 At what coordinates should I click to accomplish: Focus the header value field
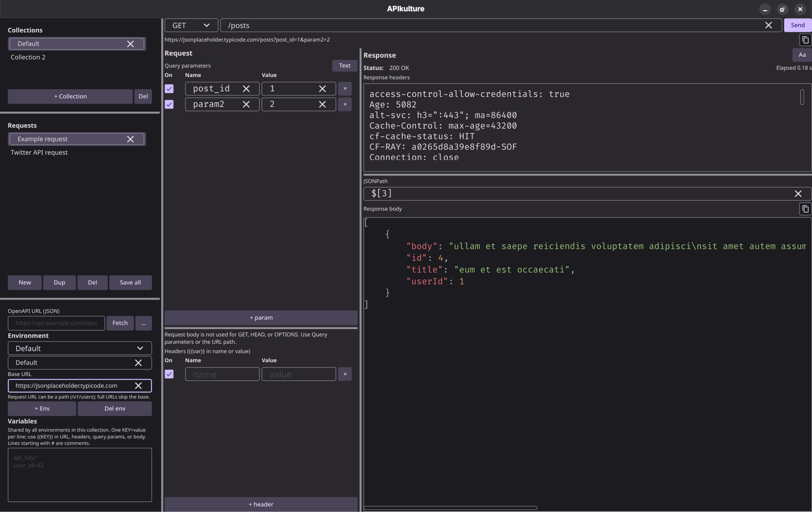coord(299,374)
